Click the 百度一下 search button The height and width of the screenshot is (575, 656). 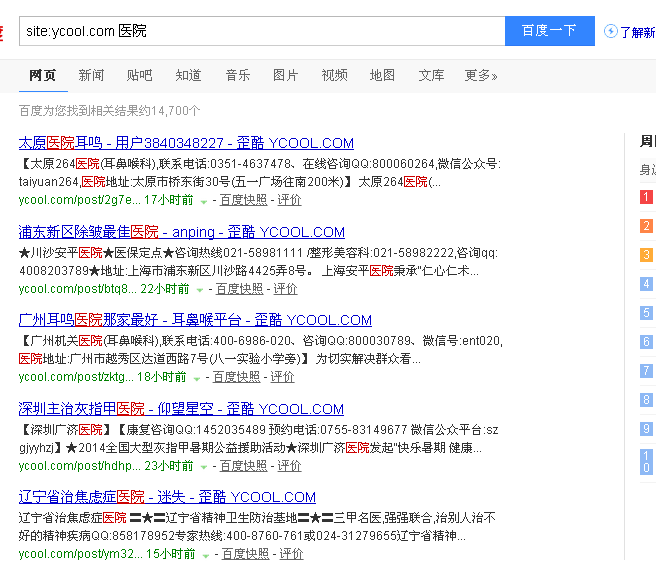550,31
